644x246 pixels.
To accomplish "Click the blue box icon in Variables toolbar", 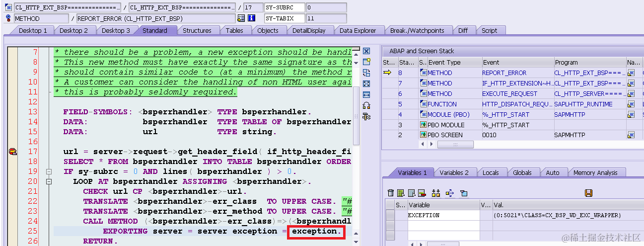I will coord(464,193).
